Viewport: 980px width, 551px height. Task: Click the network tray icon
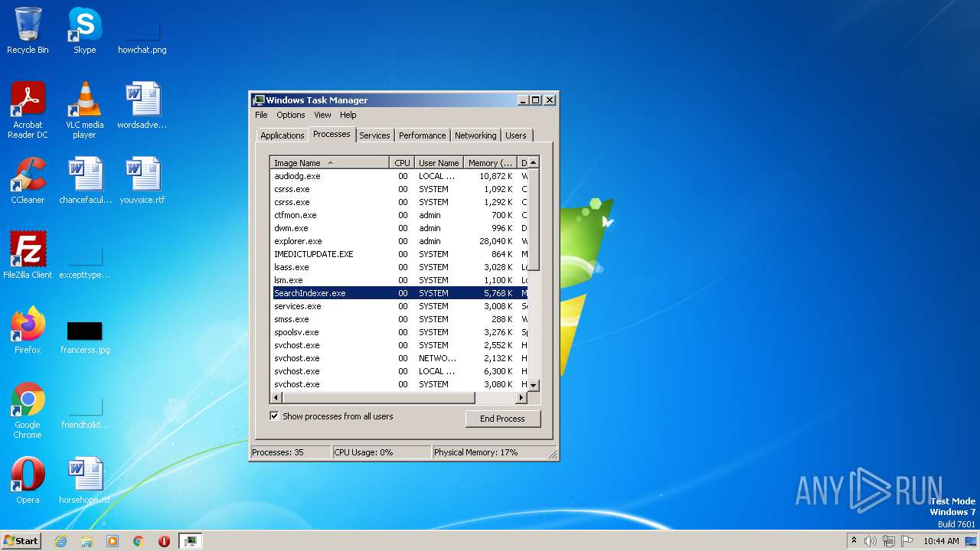pos(889,541)
